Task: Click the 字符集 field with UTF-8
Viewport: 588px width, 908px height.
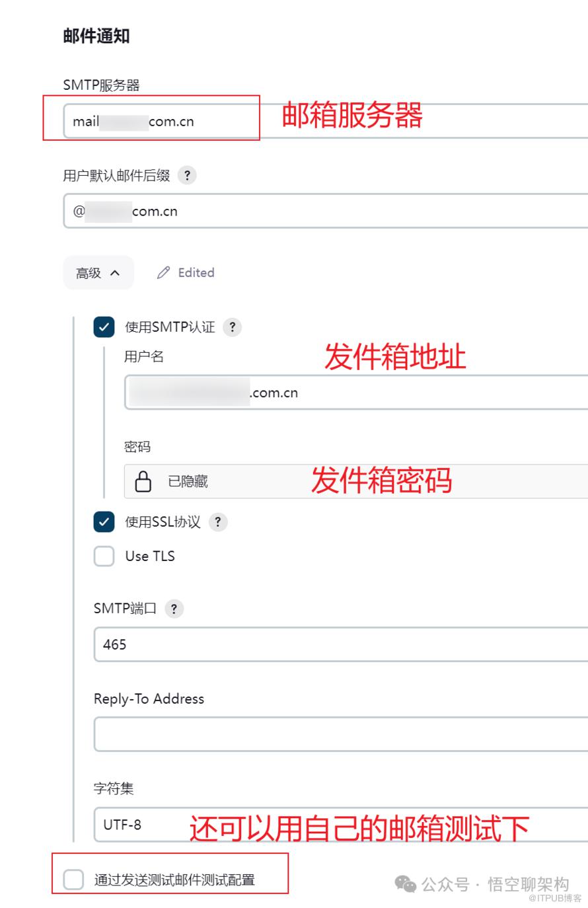Action: [341, 825]
